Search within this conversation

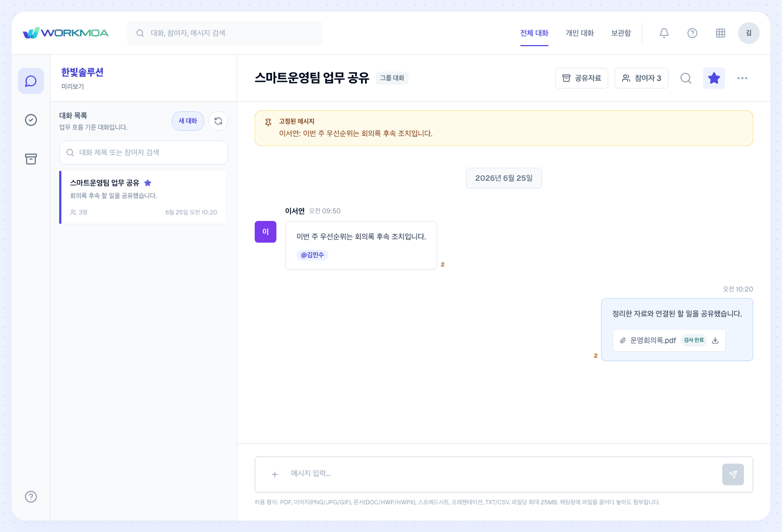[x=686, y=78]
